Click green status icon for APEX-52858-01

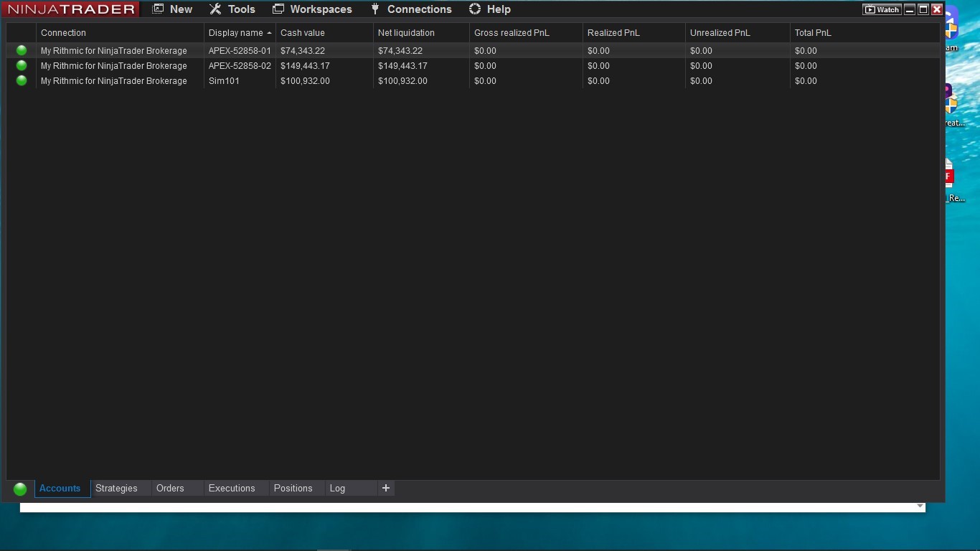click(22, 50)
